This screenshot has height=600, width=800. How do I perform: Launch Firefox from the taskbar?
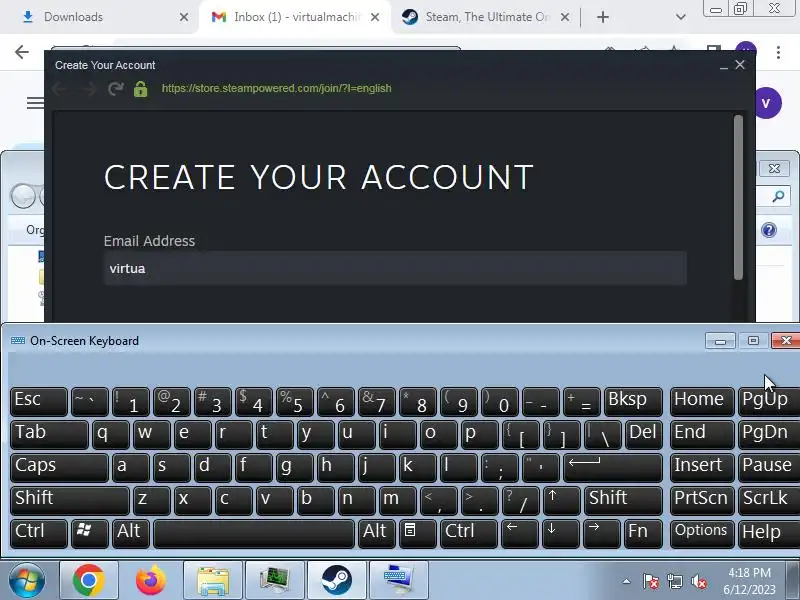pyautogui.click(x=151, y=580)
